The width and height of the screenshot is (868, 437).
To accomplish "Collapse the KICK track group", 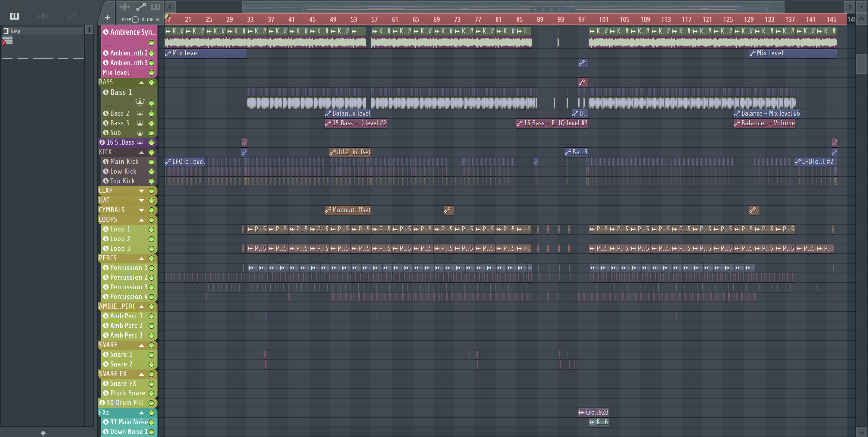I will (x=142, y=152).
